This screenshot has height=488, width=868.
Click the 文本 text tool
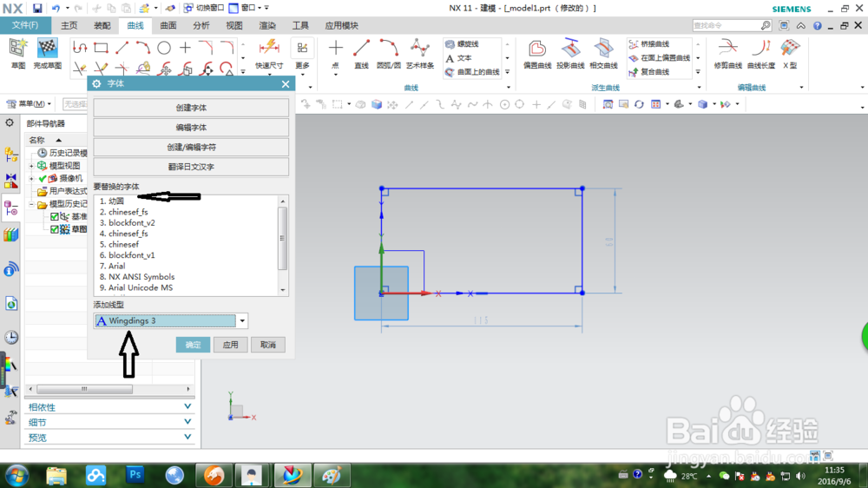click(459, 58)
